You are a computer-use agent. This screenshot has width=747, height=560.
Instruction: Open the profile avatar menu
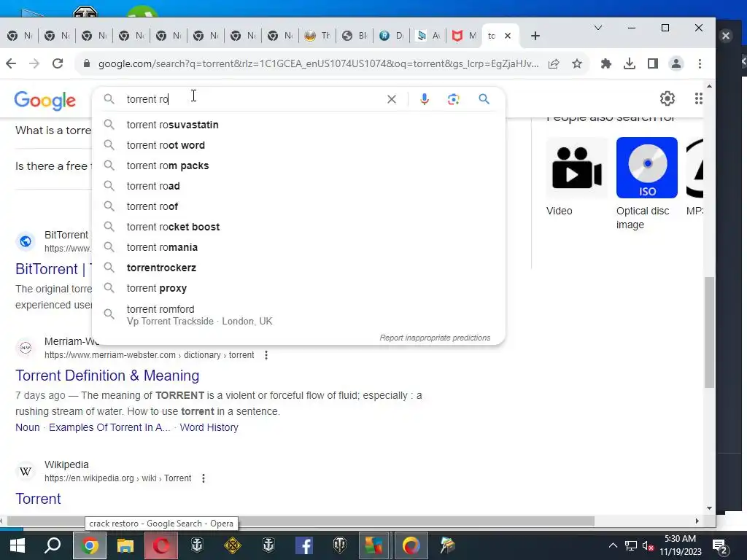pos(676,63)
